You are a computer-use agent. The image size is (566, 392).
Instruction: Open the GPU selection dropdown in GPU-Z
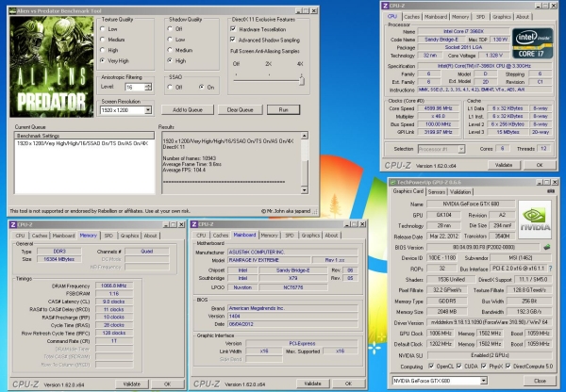(x=483, y=381)
